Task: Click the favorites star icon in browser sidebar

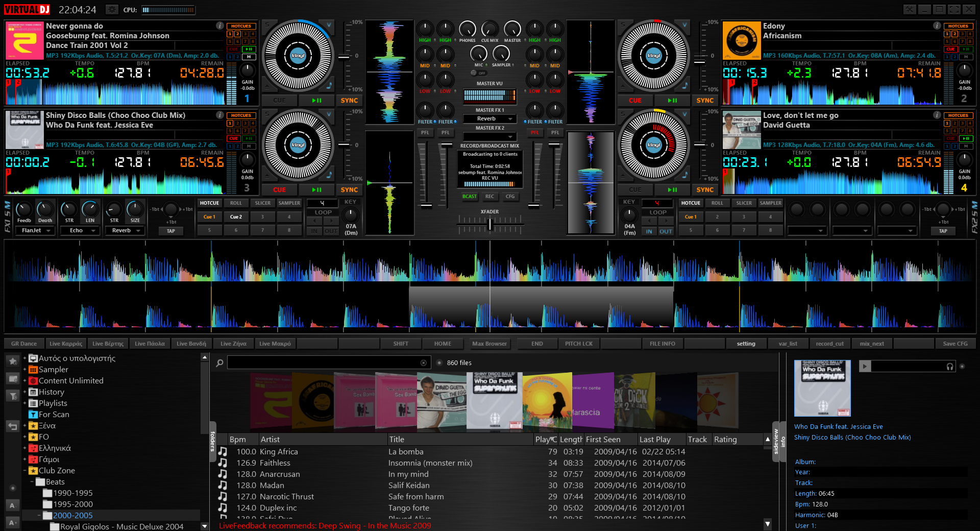Action: tap(13, 361)
